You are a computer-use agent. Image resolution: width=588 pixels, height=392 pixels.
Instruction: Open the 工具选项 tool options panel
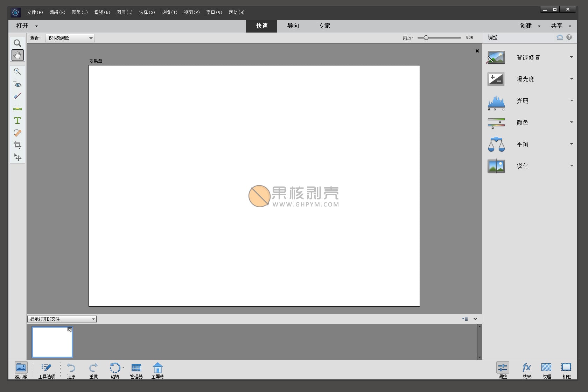click(x=47, y=370)
